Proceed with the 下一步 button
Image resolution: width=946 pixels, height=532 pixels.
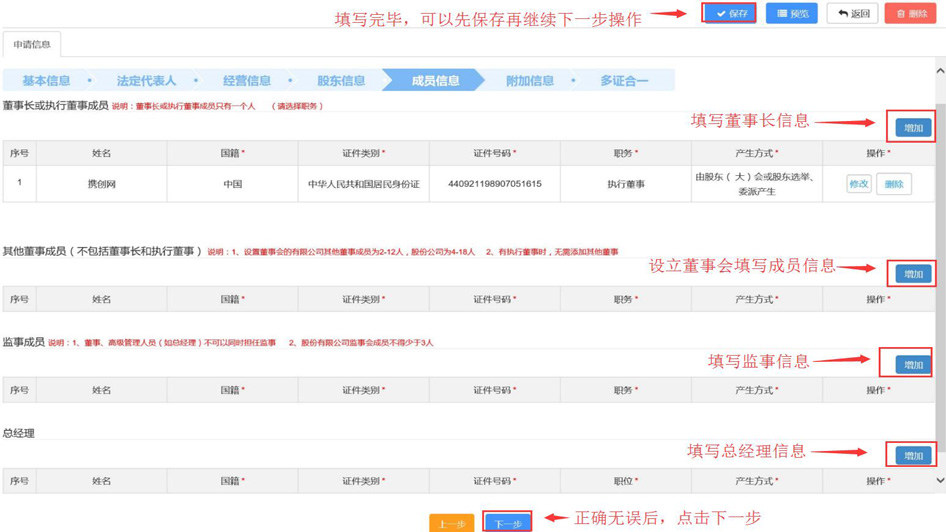point(508,523)
